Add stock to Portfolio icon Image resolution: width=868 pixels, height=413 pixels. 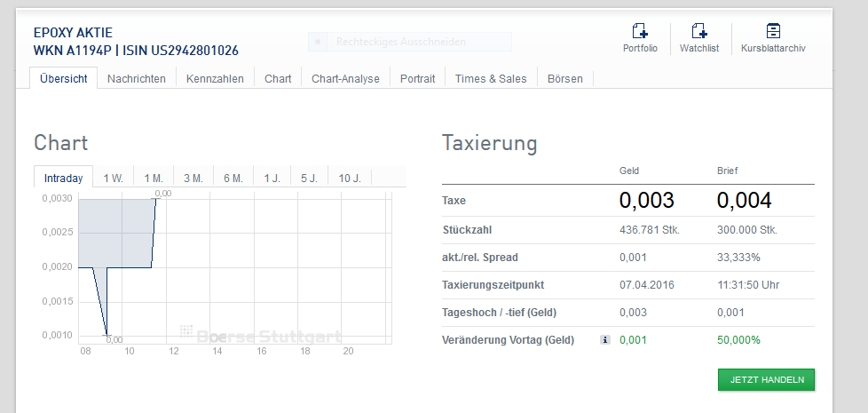point(640,31)
